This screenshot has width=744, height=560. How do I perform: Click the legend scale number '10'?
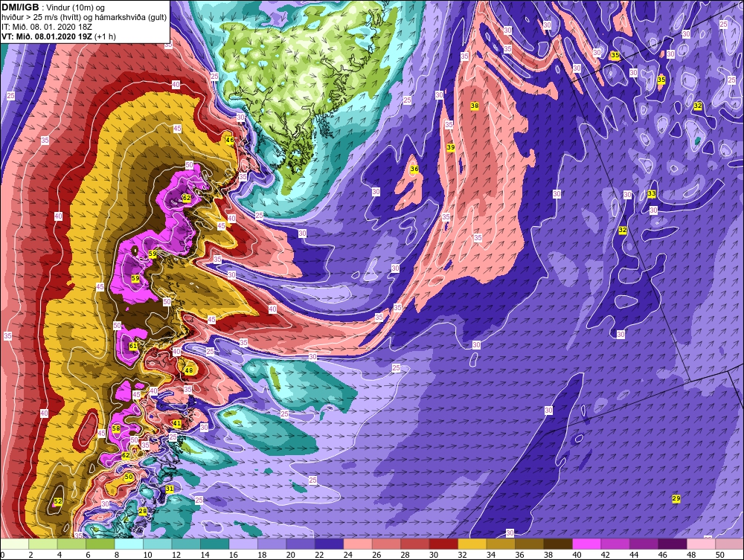(x=147, y=555)
